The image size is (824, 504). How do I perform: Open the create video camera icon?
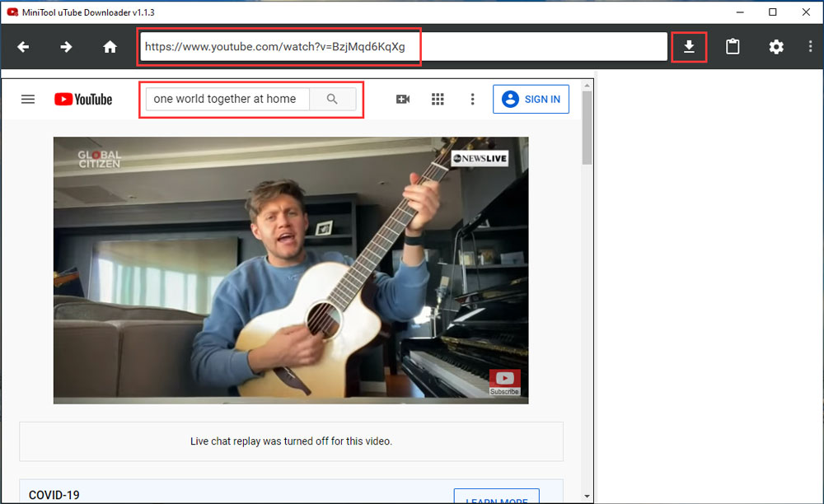tap(403, 99)
